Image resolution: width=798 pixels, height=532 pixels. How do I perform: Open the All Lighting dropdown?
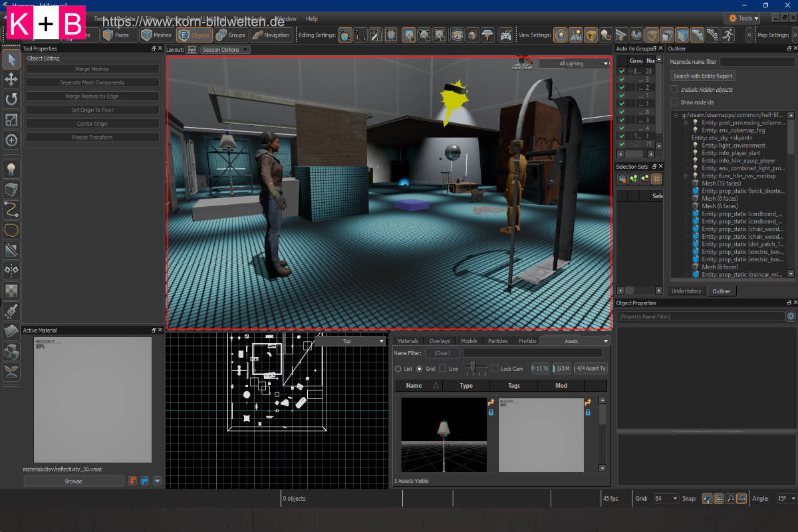(x=574, y=64)
